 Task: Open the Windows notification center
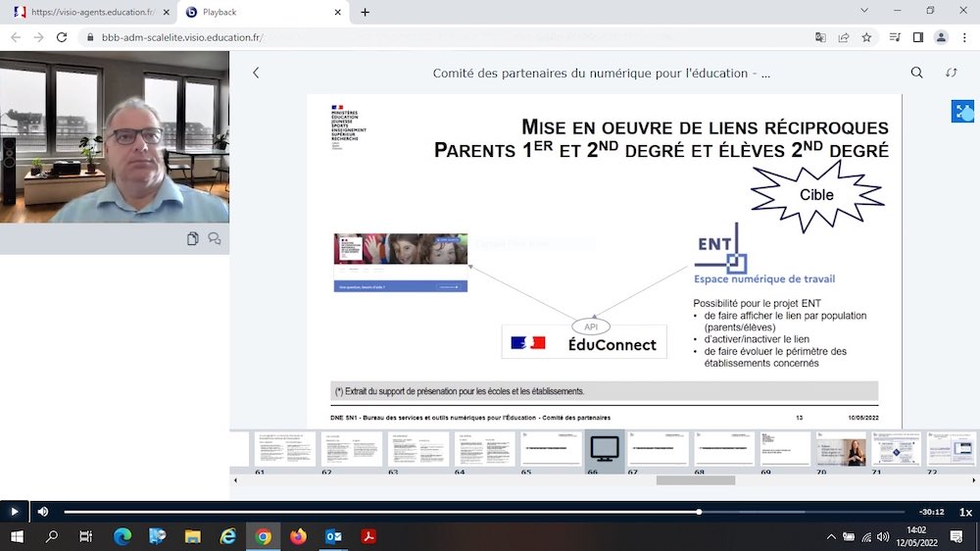tap(956, 536)
